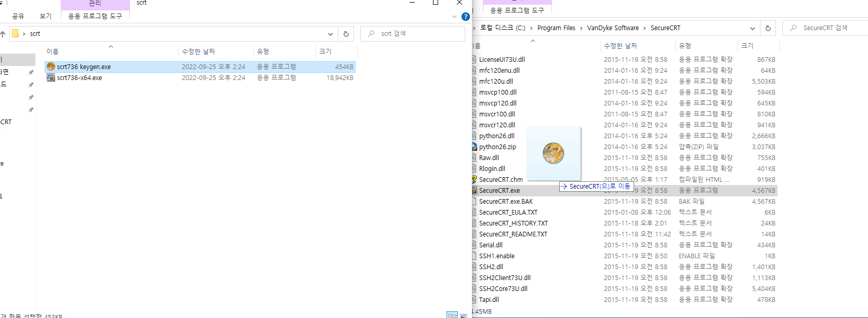Expand the ribbon in scrt window
The width and height of the screenshot is (868, 318).
click(454, 17)
